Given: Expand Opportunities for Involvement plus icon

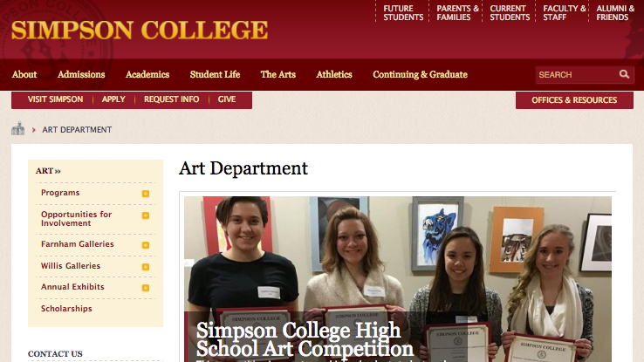Looking at the screenshot, I should pyautogui.click(x=146, y=215).
